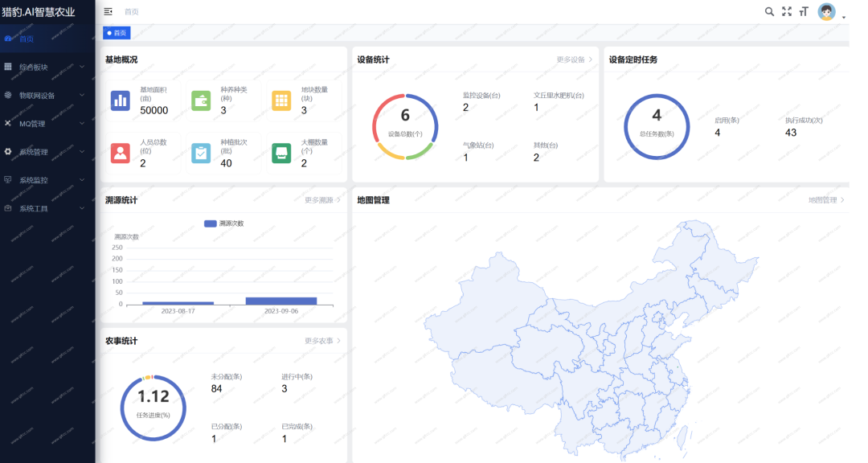Viewport: 868px width, 463px height.
Task: Click the 设备总数 donut chart
Action: tap(405, 127)
